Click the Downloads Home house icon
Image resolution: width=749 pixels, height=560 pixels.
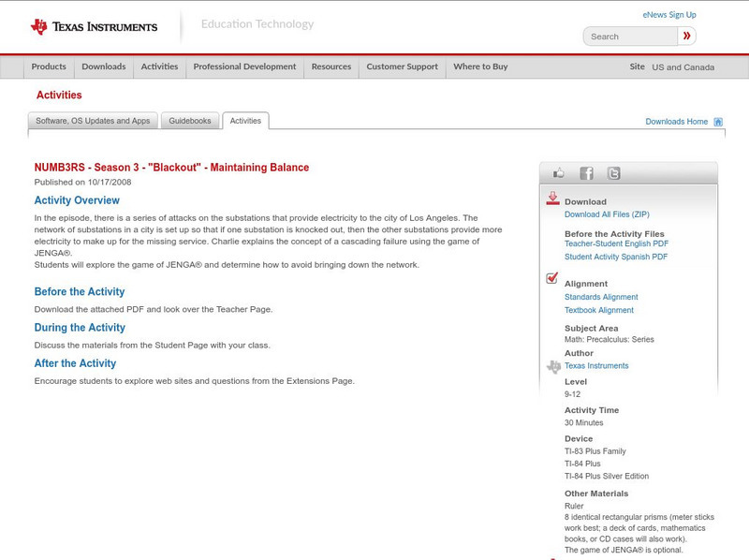point(717,121)
